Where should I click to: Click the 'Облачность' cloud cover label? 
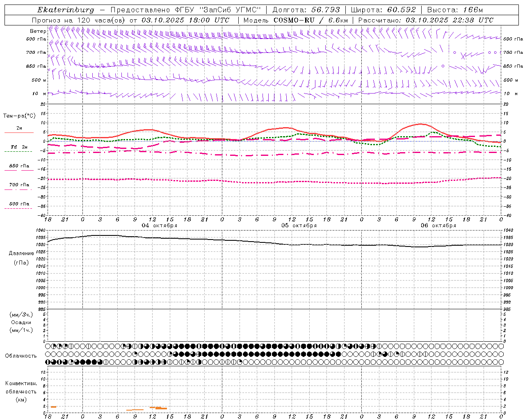[x=21, y=356]
